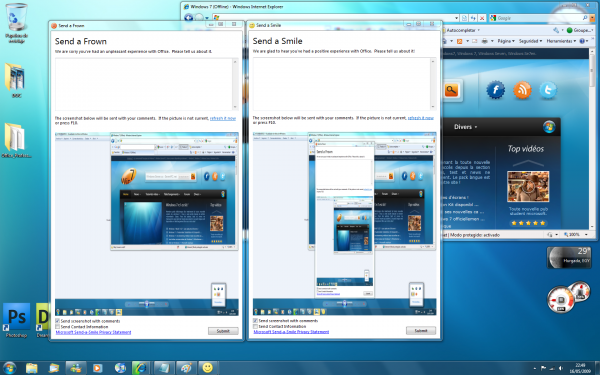Click the Top vidéos video thumbnail
The width and height of the screenshot is (600, 375).
(x=528, y=186)
